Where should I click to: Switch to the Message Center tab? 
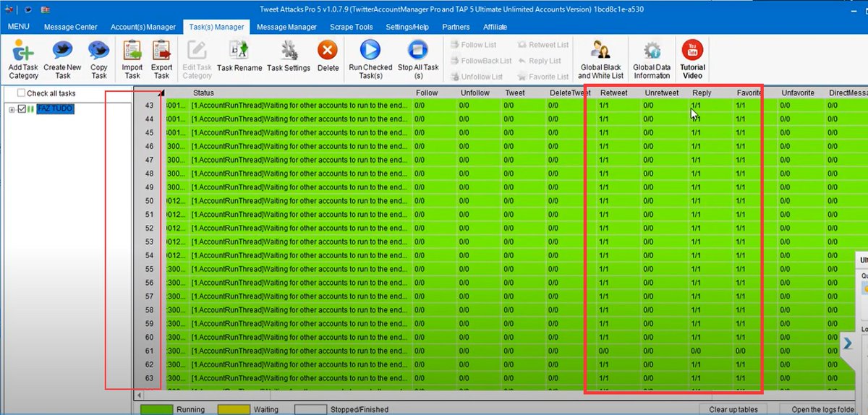(71, 27)
